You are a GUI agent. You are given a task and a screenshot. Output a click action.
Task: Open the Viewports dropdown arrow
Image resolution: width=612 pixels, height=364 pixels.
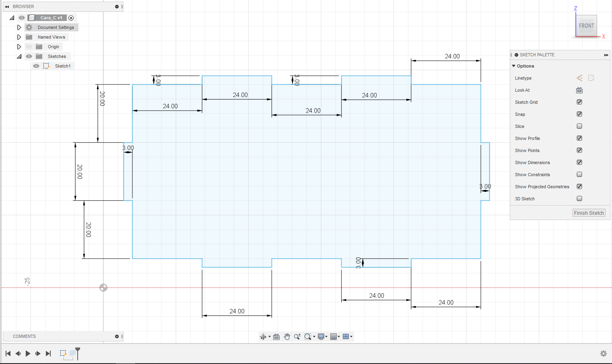point(351,337)
